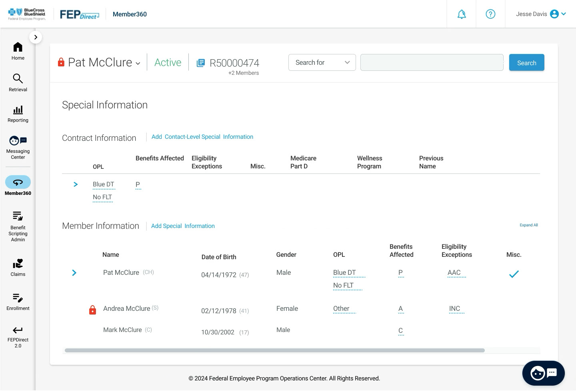Click the red lock beside Andrea McClure
Screen dimensions: 576x392
point(92,310)
